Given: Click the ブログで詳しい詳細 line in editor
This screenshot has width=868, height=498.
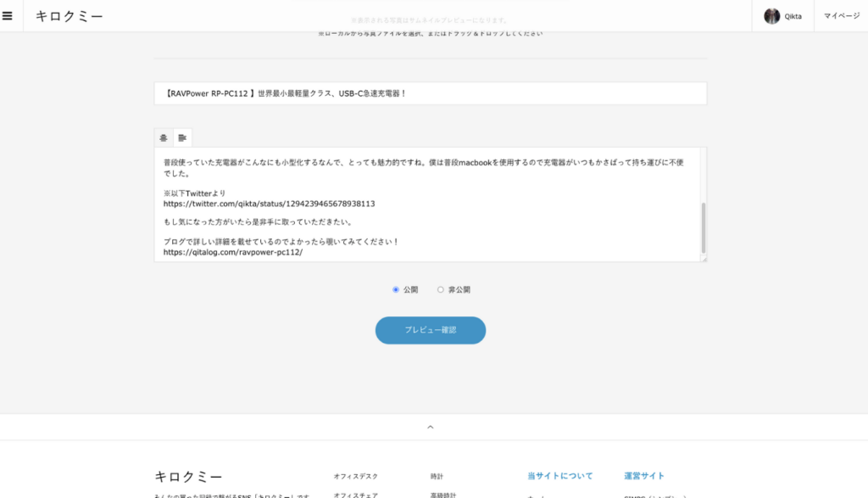Looking at the screenshot, I should click(x=281, y=242).
